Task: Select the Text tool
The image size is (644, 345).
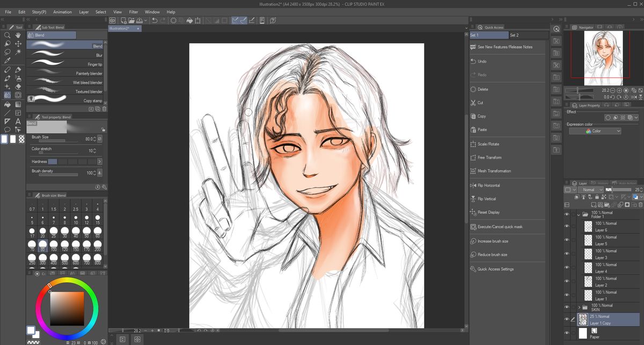Action: click(x=18, y=121)
